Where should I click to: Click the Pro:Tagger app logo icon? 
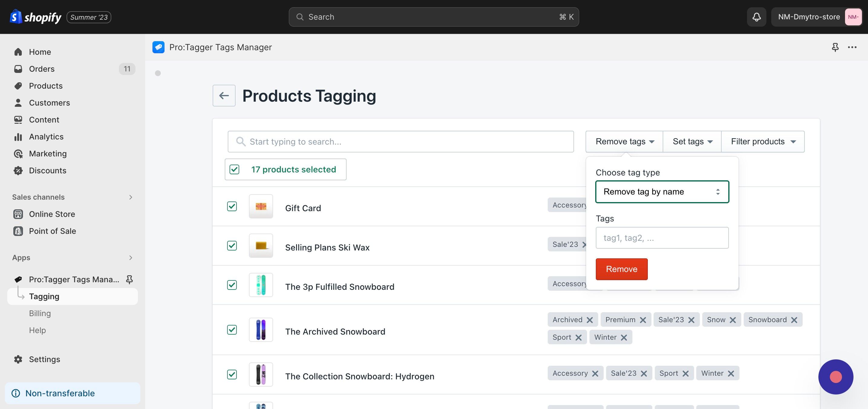(158, 47)
